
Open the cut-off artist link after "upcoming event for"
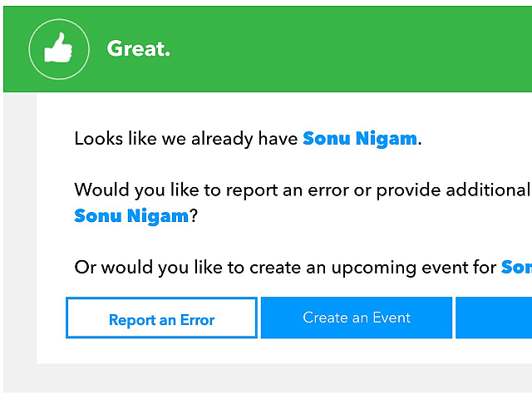(x=515, y=267)
